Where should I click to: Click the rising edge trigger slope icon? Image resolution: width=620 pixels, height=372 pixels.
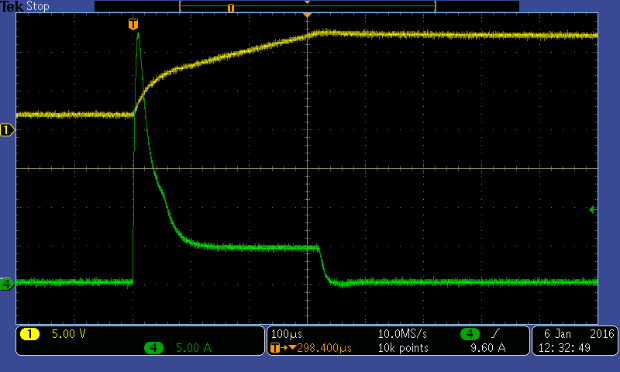(x=495, y=334)
